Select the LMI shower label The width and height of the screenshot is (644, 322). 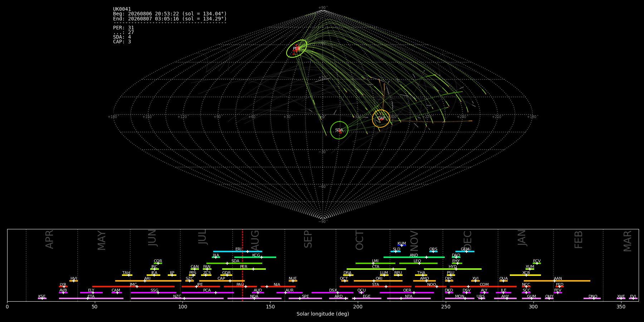(x=375, y=261)
